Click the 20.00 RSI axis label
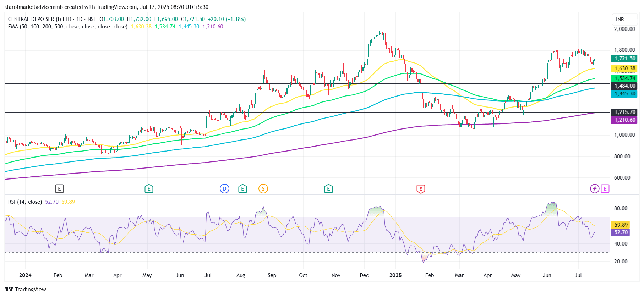Screen dimensions: 644x297 coord(621,262)
